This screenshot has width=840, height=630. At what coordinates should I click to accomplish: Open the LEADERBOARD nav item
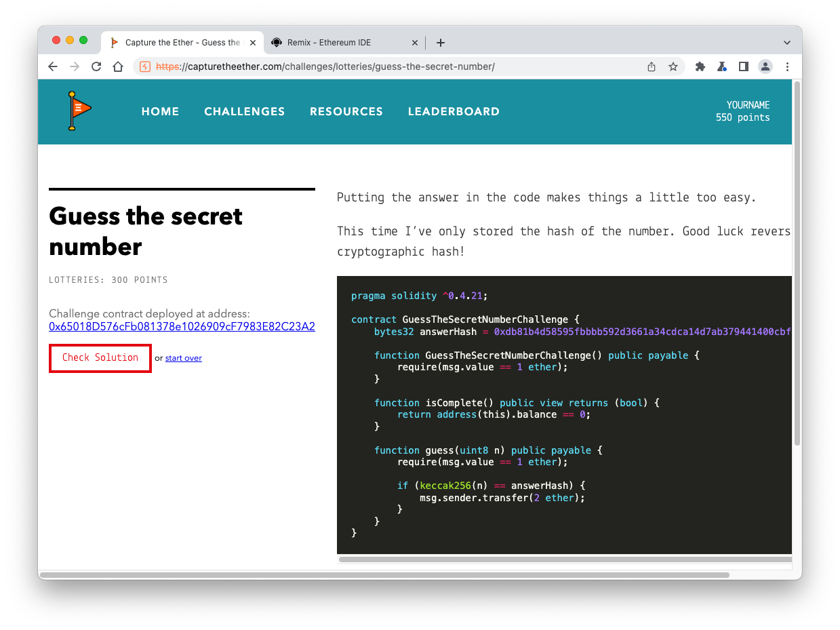(x=454, y=111)
